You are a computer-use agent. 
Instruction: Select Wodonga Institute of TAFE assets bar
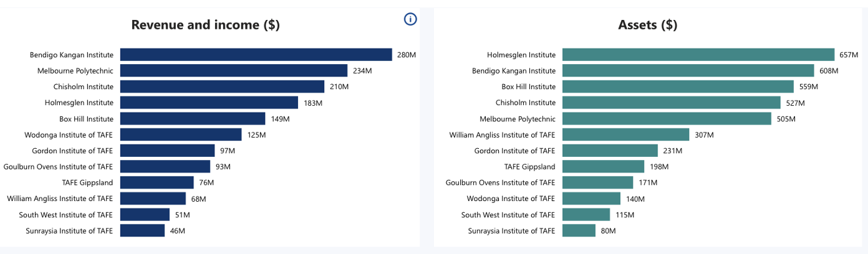pos(592,199)
